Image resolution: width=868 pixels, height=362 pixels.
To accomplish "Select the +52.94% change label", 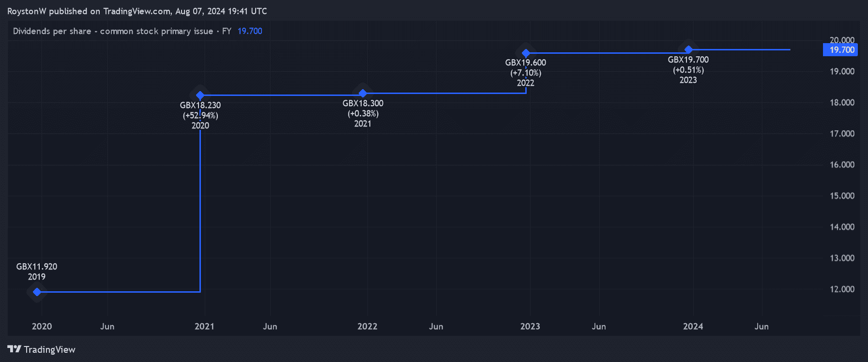I will (x=200, y=115).
